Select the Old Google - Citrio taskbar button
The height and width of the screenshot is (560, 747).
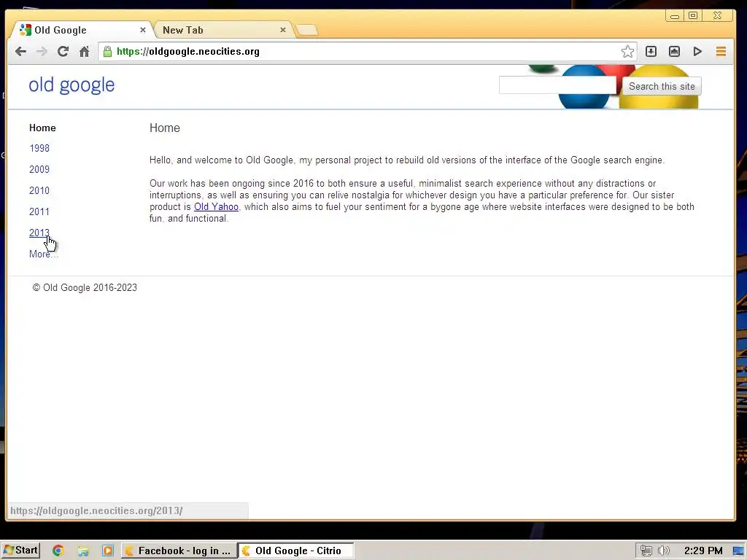click(296, 551)
